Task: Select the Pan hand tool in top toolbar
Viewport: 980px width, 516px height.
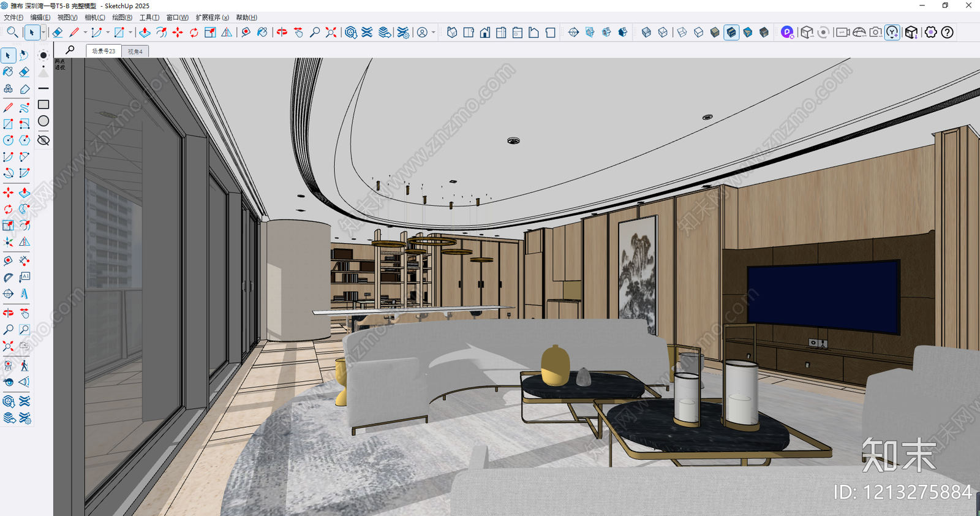Action: click(298, 32)
